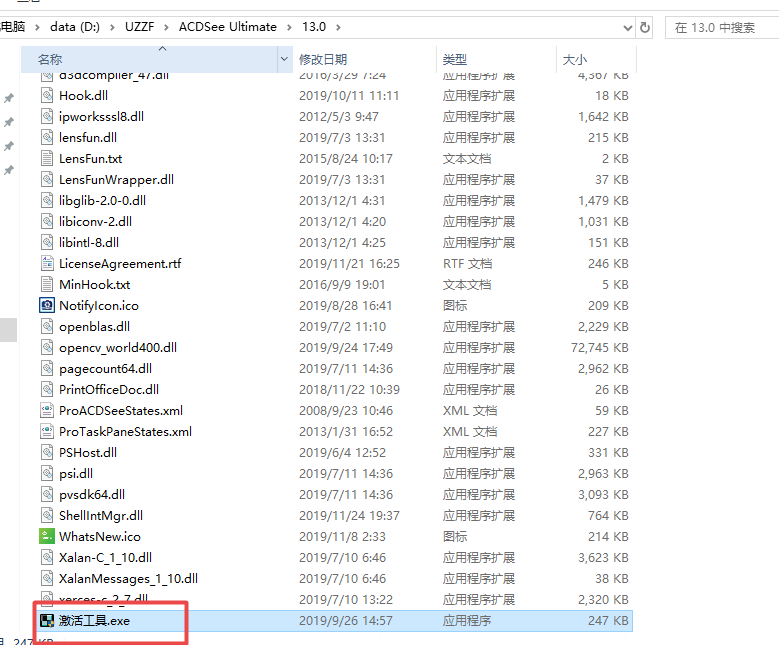
Task: Click the NotifyIcon.ico file icon
Action: [47, 306]
